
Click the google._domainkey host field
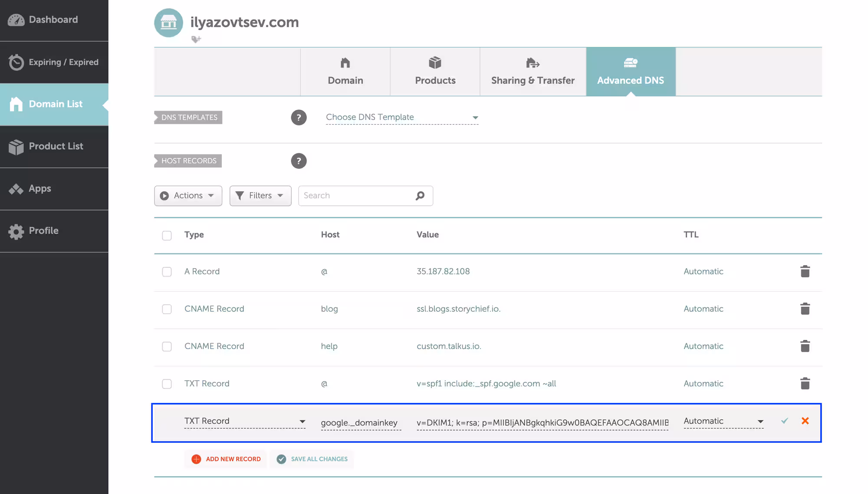click(360, 422)
